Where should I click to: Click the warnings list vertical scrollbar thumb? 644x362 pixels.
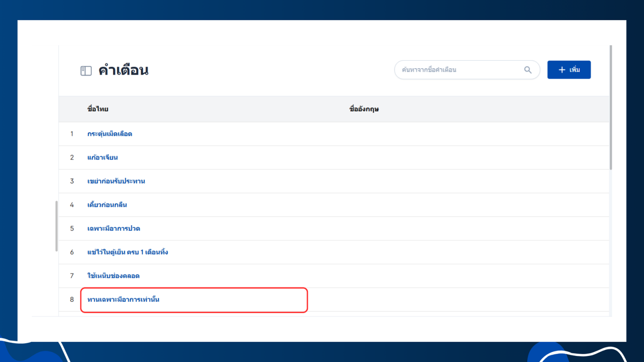tap(611, 108)
